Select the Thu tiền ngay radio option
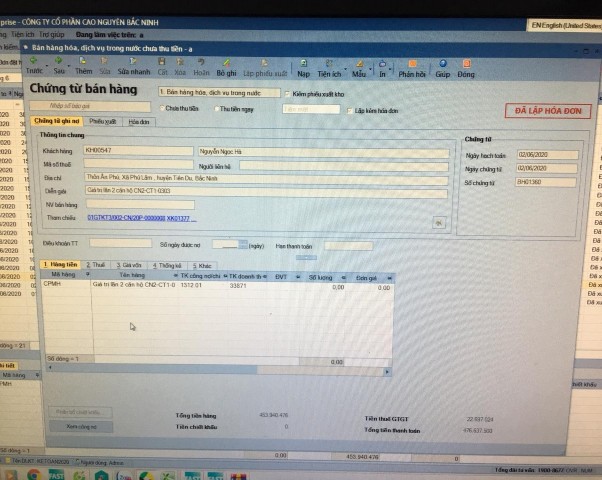This screenshot has width=602, height=480. point(217,108)
